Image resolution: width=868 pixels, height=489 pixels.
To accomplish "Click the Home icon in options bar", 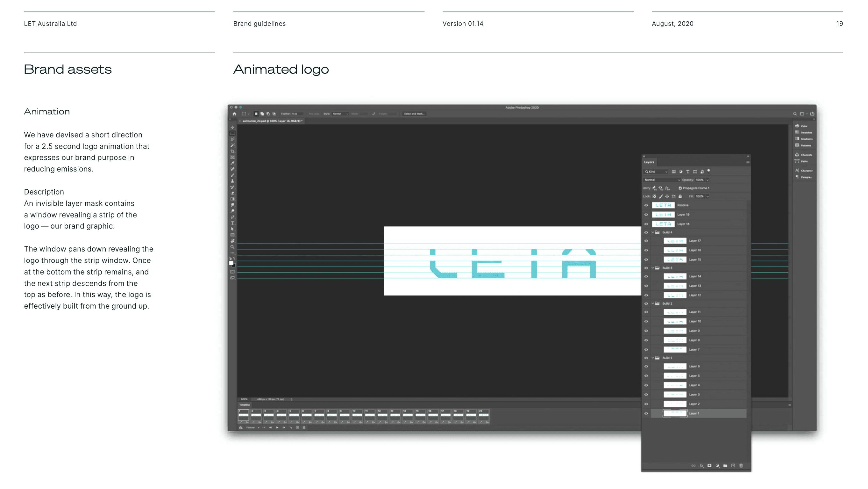I will (x=234, y=114).
